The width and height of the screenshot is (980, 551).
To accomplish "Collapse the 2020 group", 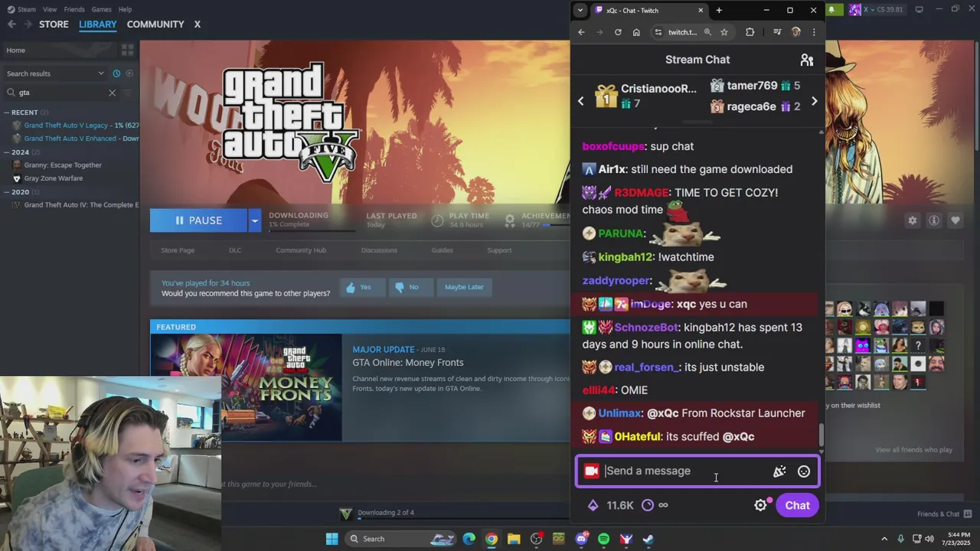I will [7, 192].
